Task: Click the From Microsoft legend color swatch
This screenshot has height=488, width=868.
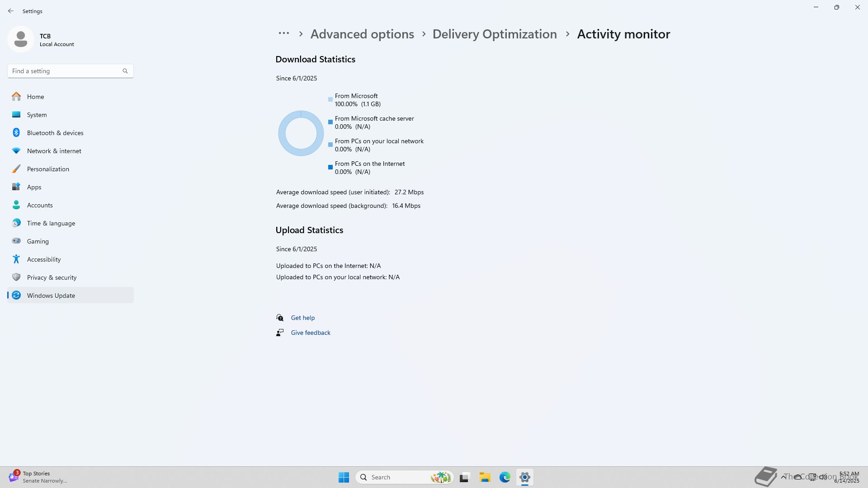Action: point(330,99)
